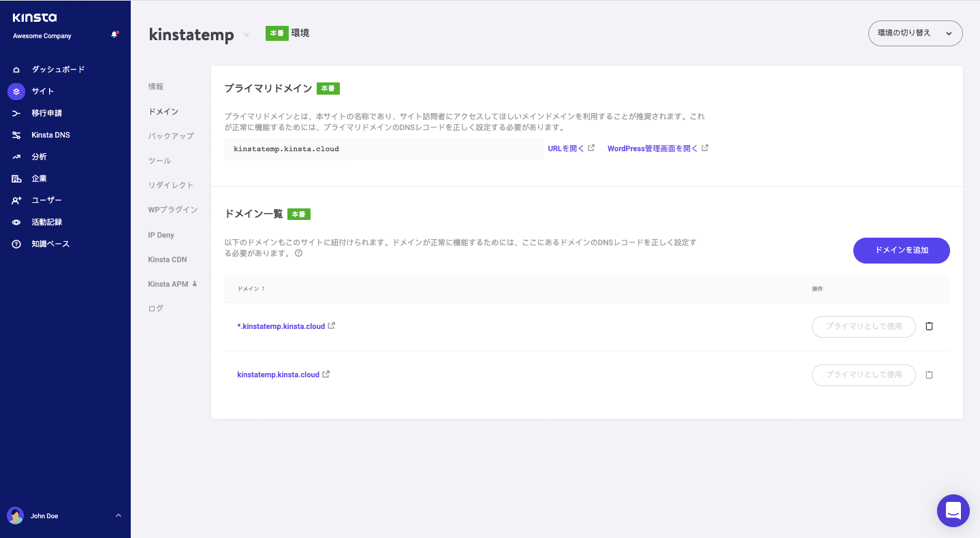The width and height of the screenshot is (980, 538).
Task: Click the ドメインを追加 button
Action: (901, 251)
